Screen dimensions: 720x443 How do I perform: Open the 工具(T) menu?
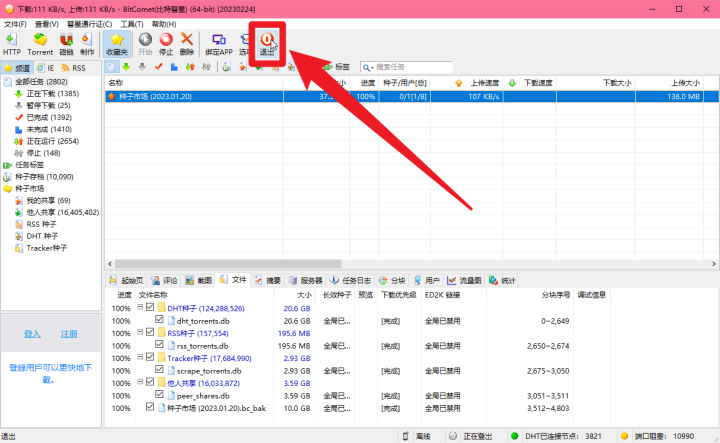click(x=132, y=24)
